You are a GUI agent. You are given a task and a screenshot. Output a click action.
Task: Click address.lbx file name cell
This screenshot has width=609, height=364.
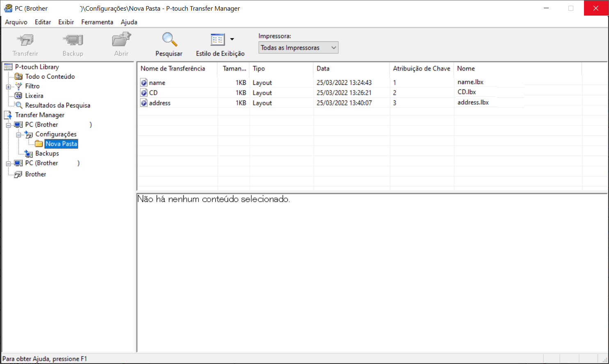(473, 102)
